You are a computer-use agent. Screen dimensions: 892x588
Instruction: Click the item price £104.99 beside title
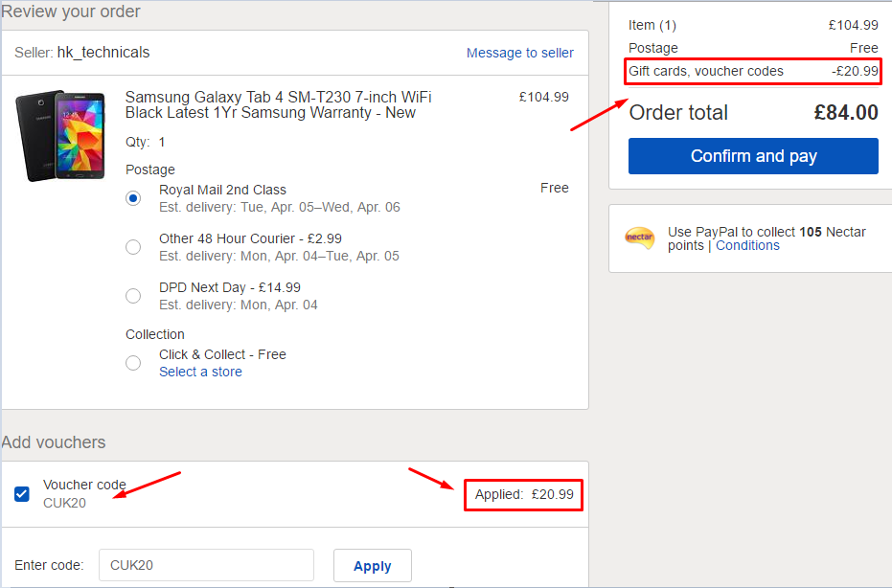(544, 98)
